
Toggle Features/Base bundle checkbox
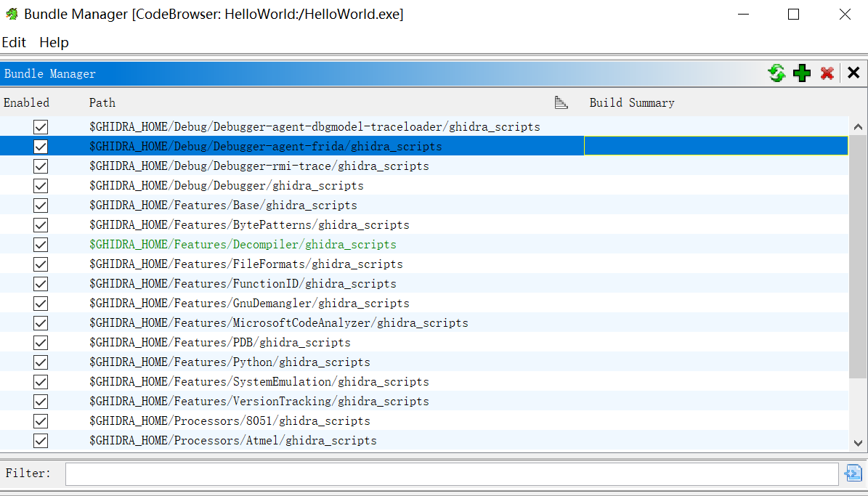tap(41, 206)
